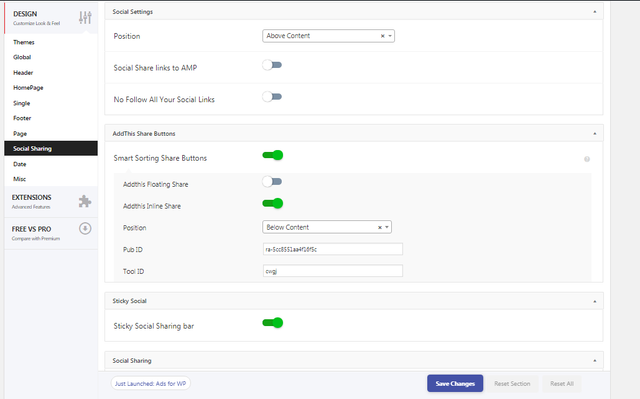Open the Free vs Pro section
The image size is (640, 399).
(x=51, y=233)
